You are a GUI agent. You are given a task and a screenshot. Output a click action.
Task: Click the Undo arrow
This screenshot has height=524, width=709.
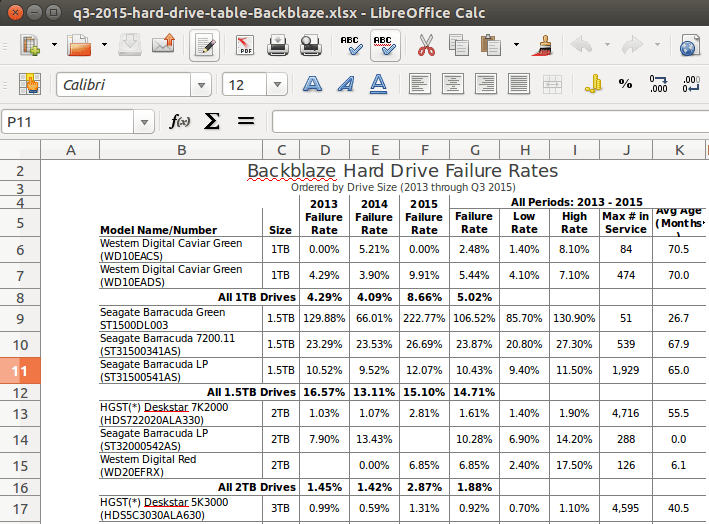click(x=582, y=45)
